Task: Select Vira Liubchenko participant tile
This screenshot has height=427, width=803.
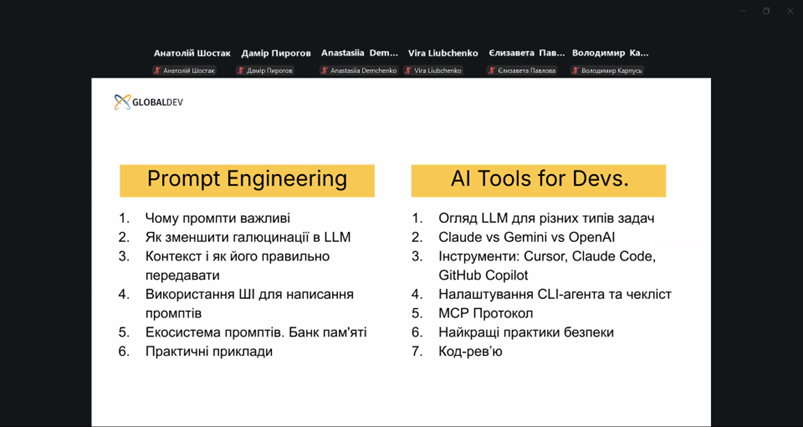Action: coord(443,53)
